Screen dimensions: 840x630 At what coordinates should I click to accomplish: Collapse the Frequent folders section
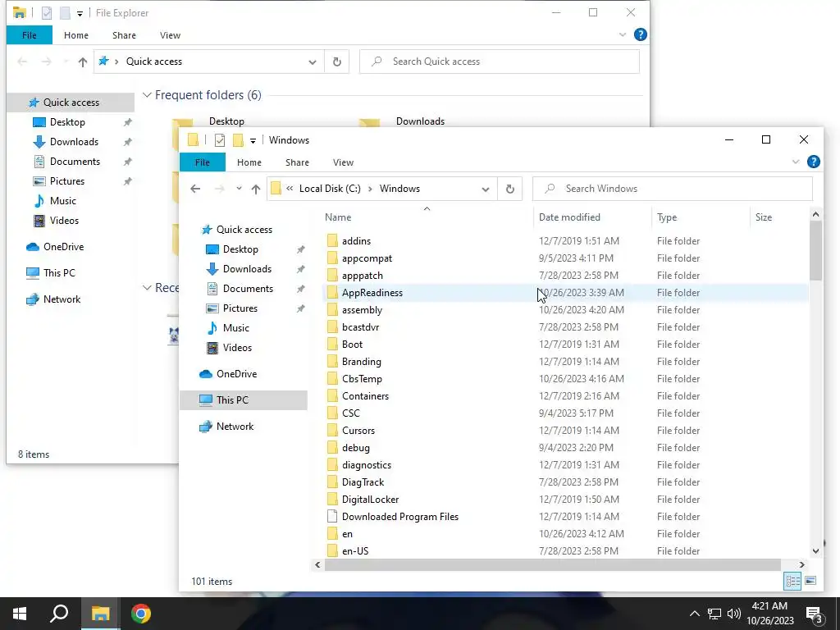[x=147, y=95]
